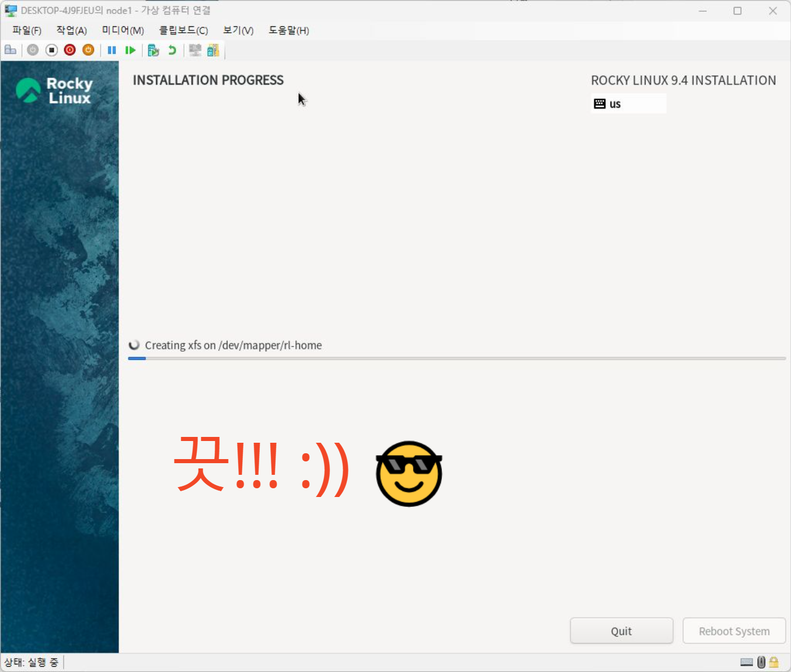Click the green Reset play icon
The image size is (791, 672).
pyautogui.click(x=130, y=50)
